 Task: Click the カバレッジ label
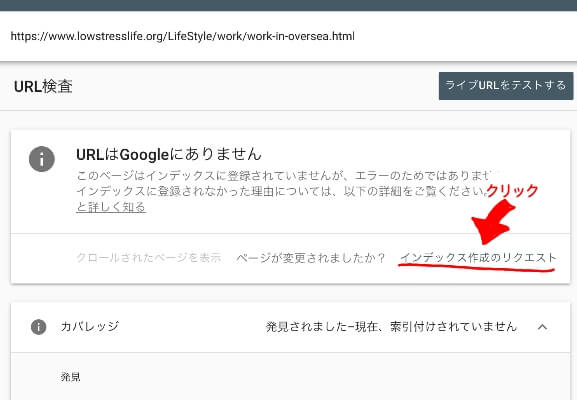click(90, 326)
